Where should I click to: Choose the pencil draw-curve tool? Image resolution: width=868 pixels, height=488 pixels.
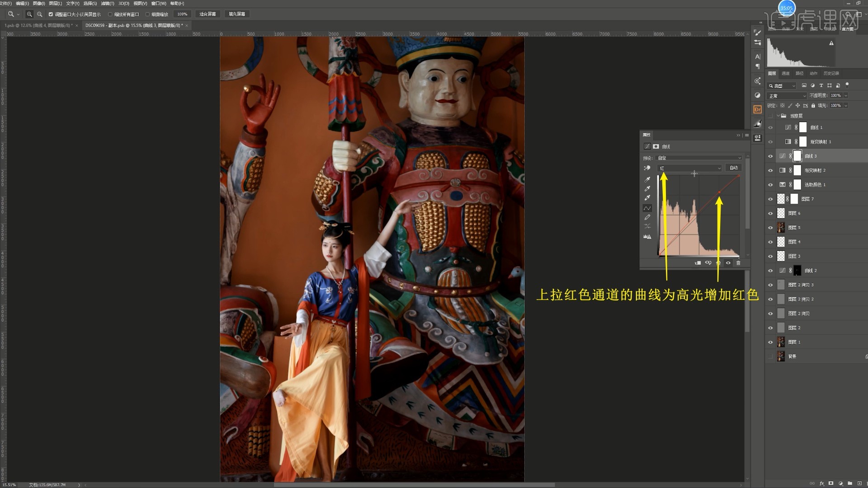click(647, 217)
